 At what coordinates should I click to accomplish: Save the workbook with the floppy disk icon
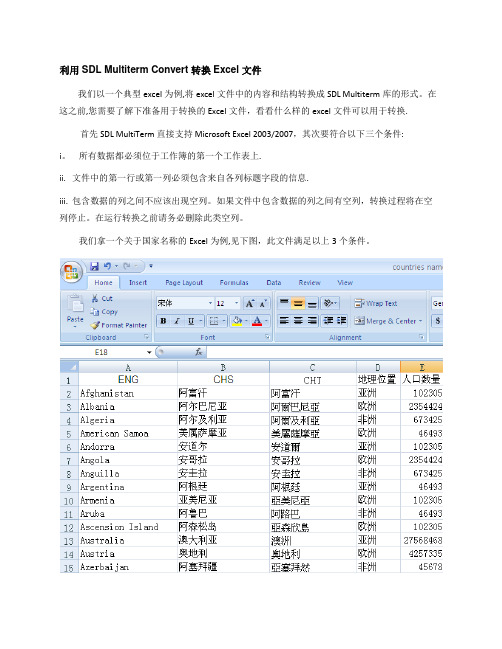(94, 266)
